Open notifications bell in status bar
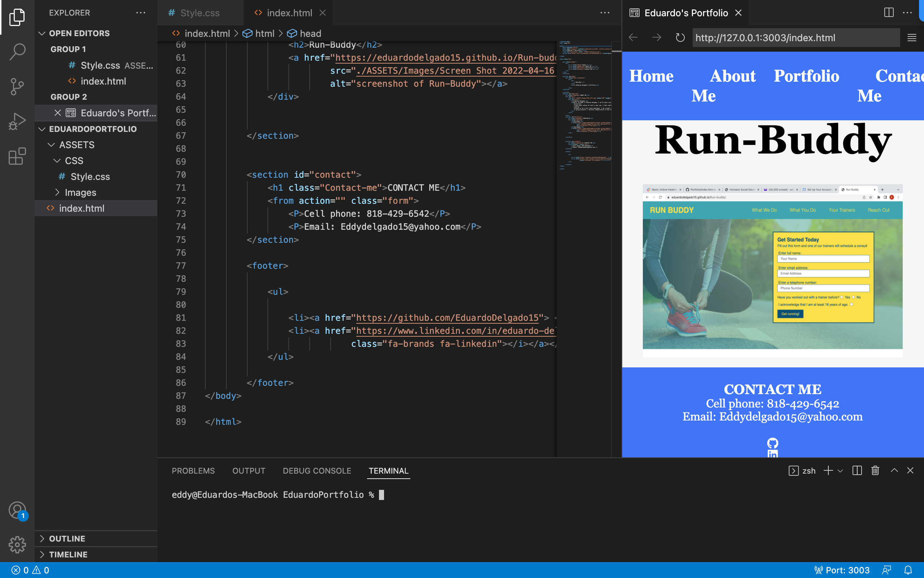 (908, 570)
